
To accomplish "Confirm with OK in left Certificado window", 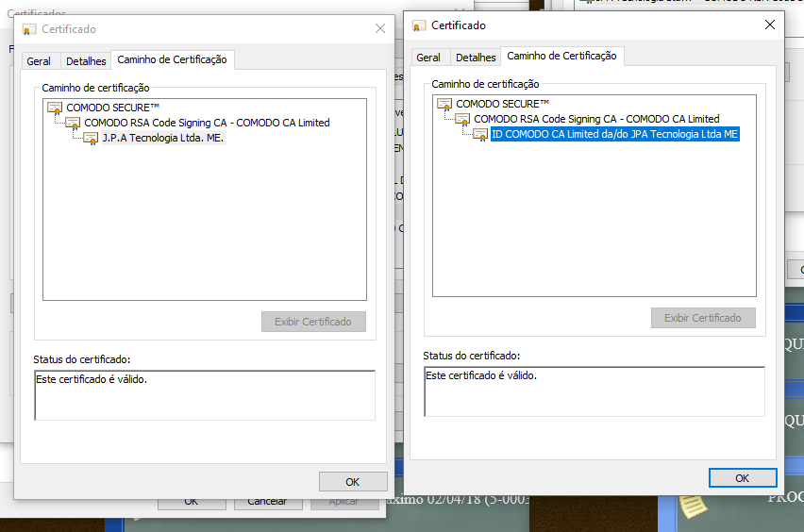I will point(353,482).
